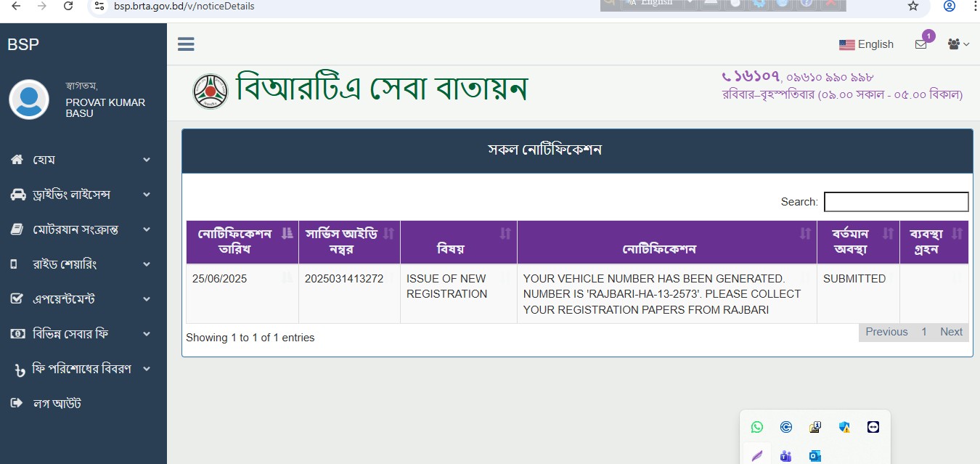Open TeamViewer icon in system tray
Viewport: 980px width, 464px height.
pyautogui.click(x=873, y=427)
